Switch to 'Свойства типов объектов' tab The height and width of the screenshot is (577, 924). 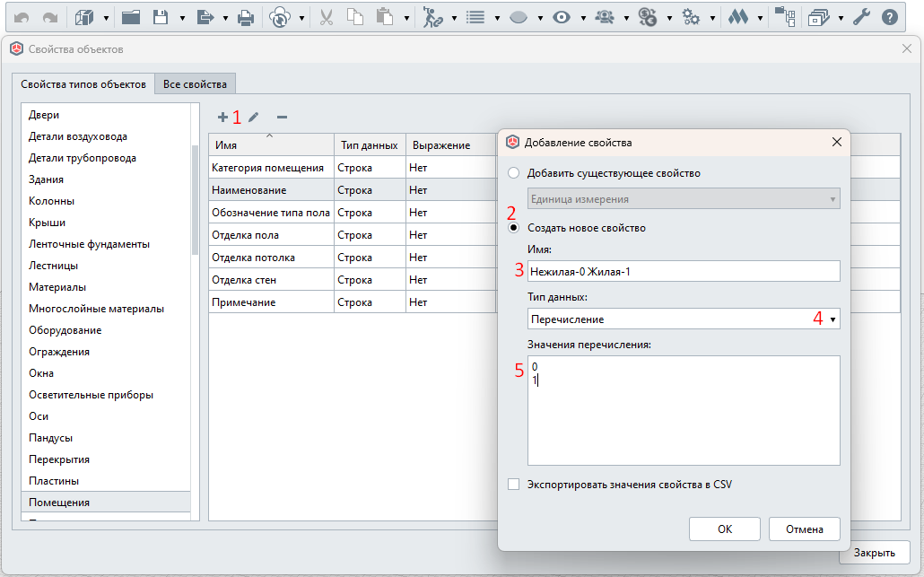click(x=83, y=84)
